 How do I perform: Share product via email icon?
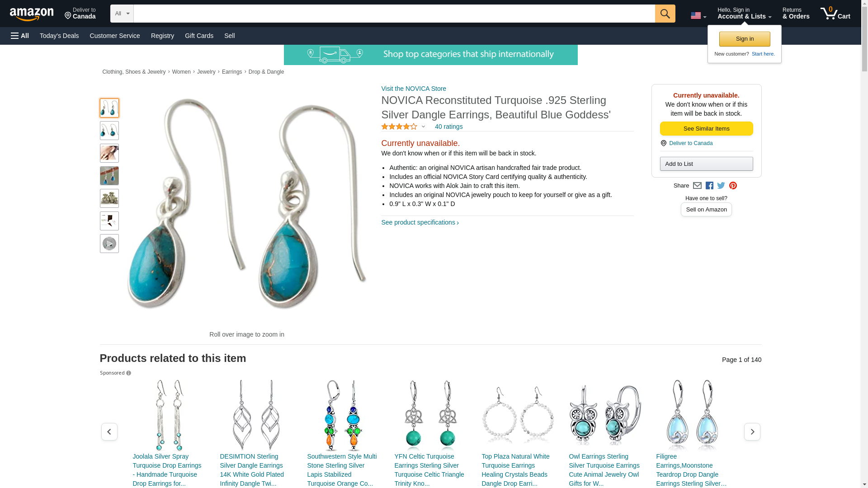[x=697, y=186]
